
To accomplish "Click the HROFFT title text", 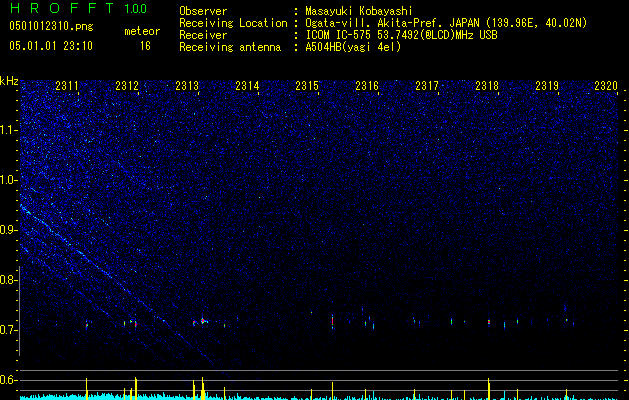I will pyautogui.click(x=62, y=8).
